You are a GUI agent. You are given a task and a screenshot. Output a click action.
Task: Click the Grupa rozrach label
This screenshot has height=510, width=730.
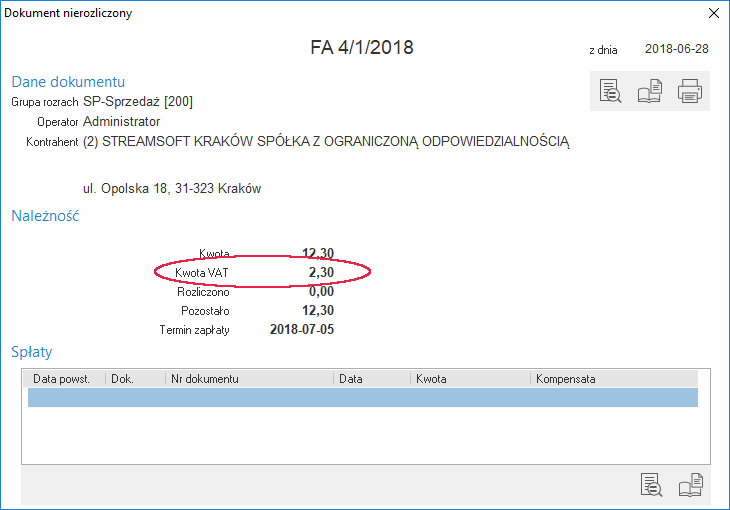[x=45, y=102]
